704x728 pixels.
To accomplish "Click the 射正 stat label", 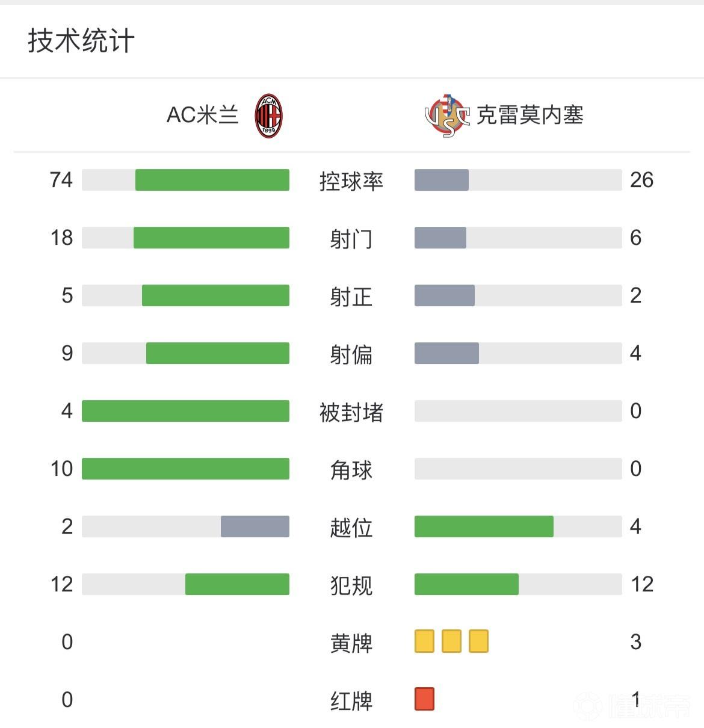I will click(351, 296).
